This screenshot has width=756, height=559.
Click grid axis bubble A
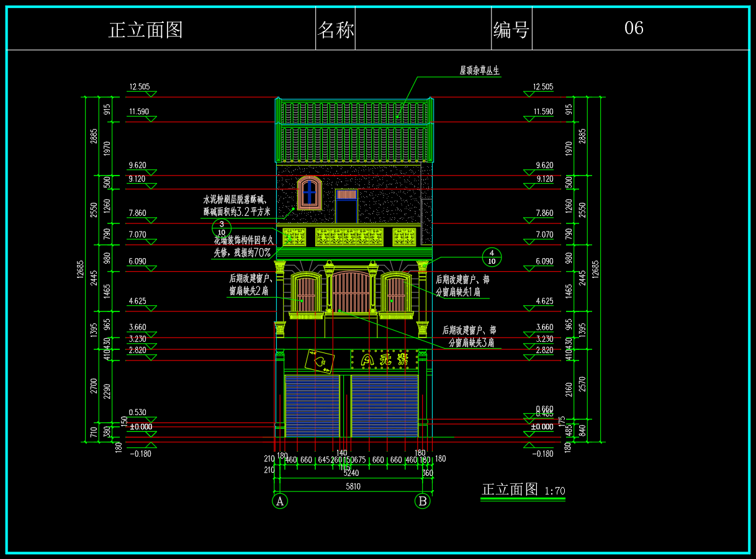(280, 501)
